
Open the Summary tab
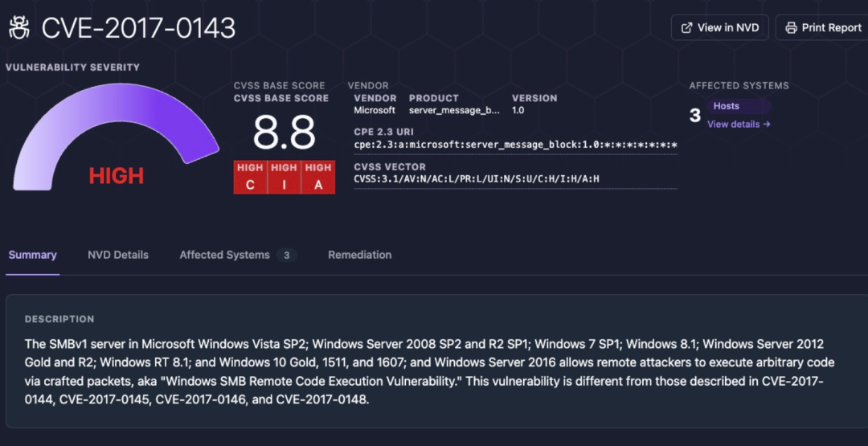point(33,255)
